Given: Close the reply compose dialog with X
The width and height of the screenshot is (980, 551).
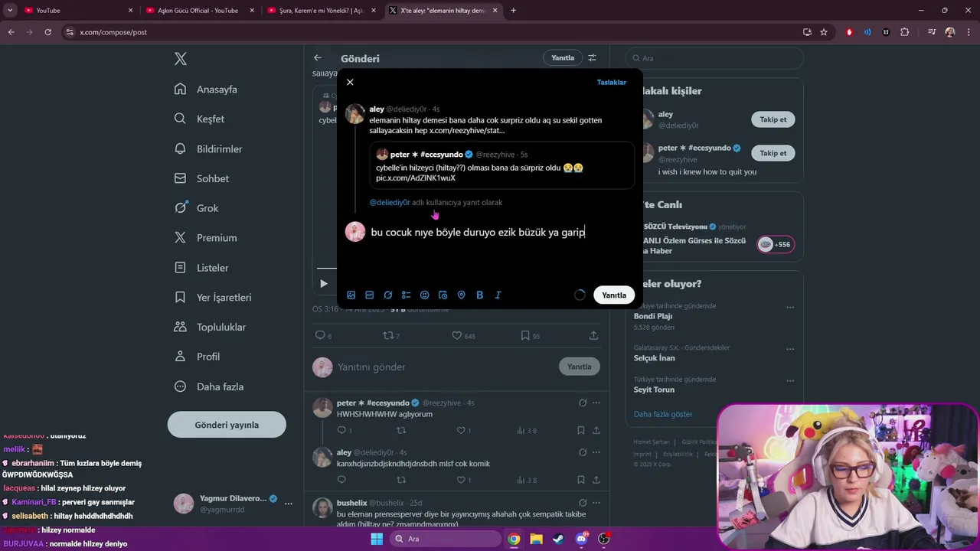Looking at the screenshot, I should 350,82.
